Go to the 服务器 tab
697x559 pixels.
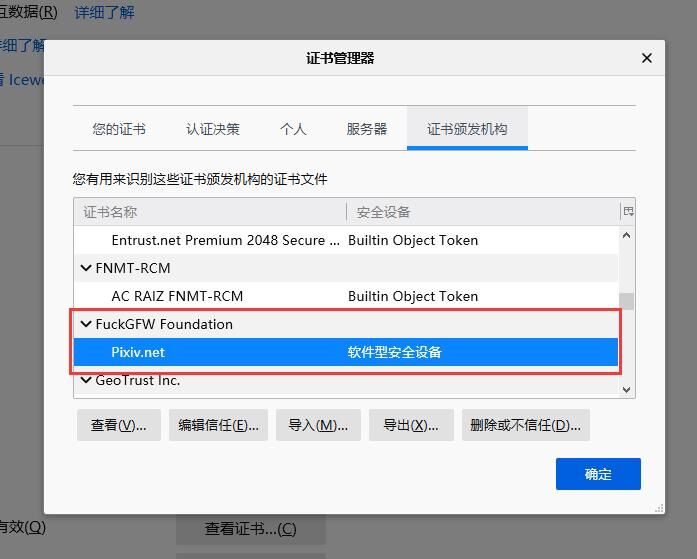click(367, 129)
